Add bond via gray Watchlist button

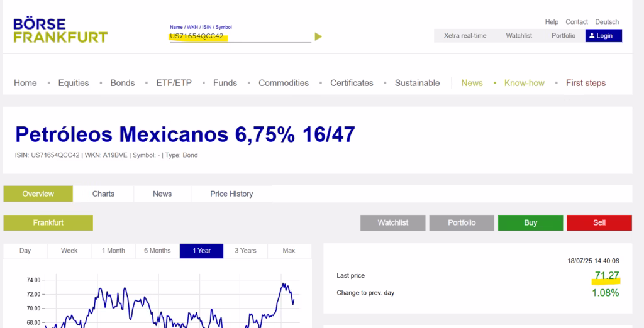coord(393,223)
